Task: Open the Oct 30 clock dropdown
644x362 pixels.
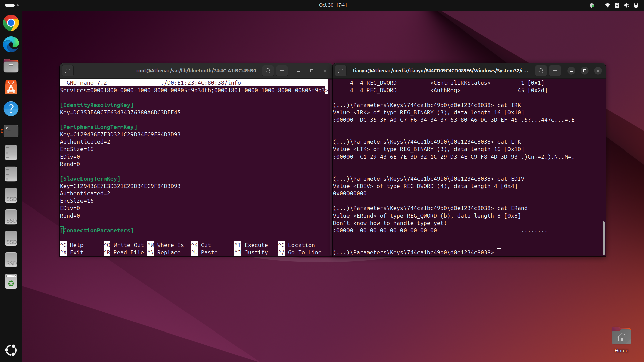Action: pos(333,5)
